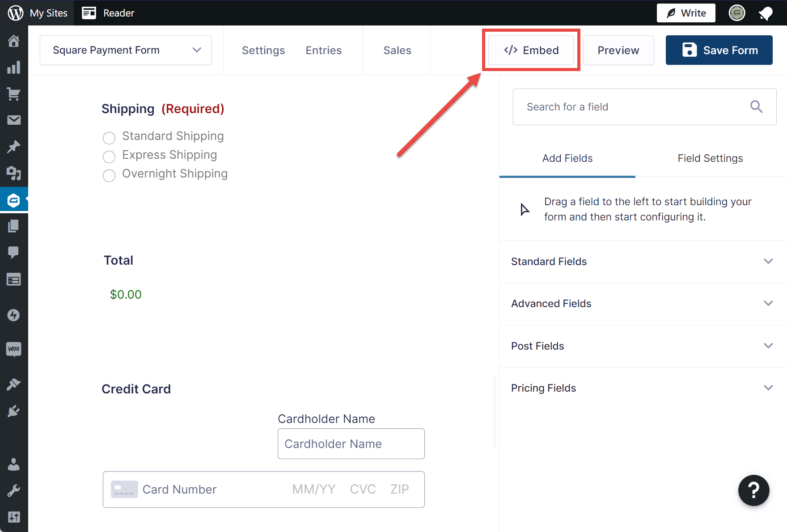The image size is (787, 532).
Task: Switch to the Field Settings tab
Action: click(710, 158)
